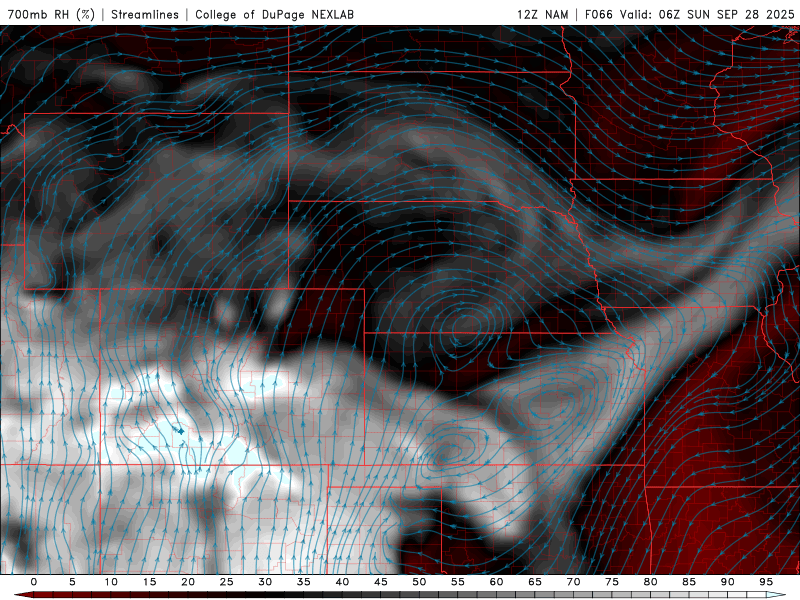Click the "F066" forecast hour text
800x600 pixels.
click(x=598, y=14)
